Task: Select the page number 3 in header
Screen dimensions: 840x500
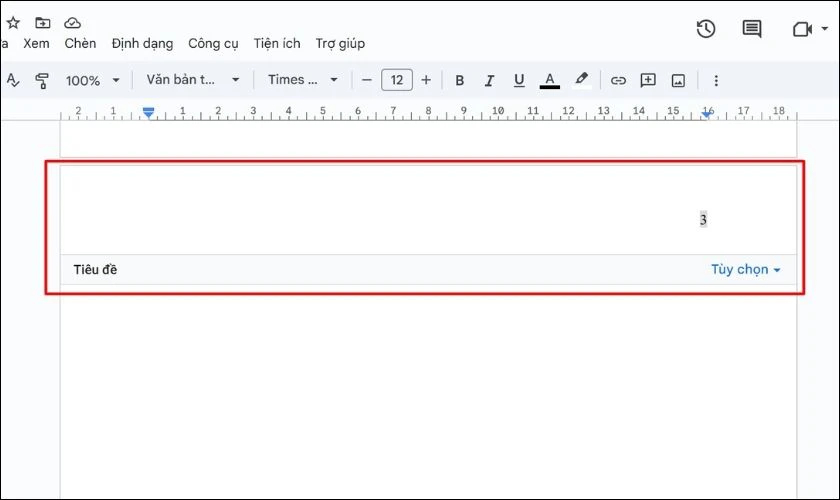Action: click(703, 219)
